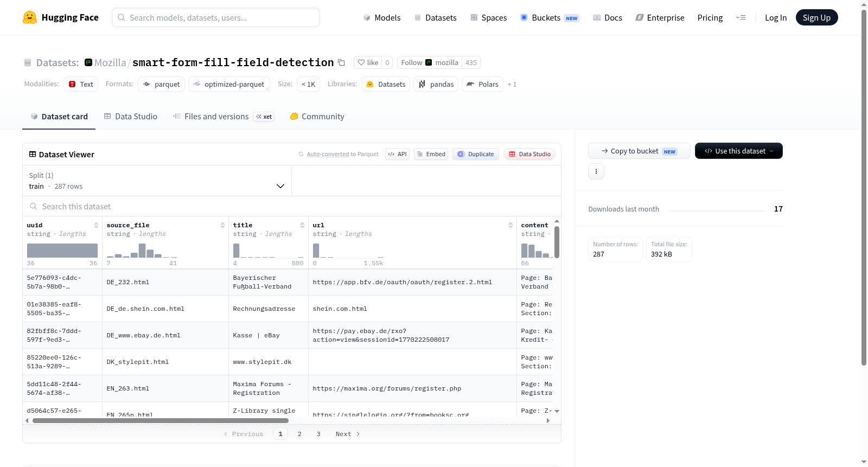Copy dataset name with the copy icon
Screen dimensions: 868x467
coord(341,62)
